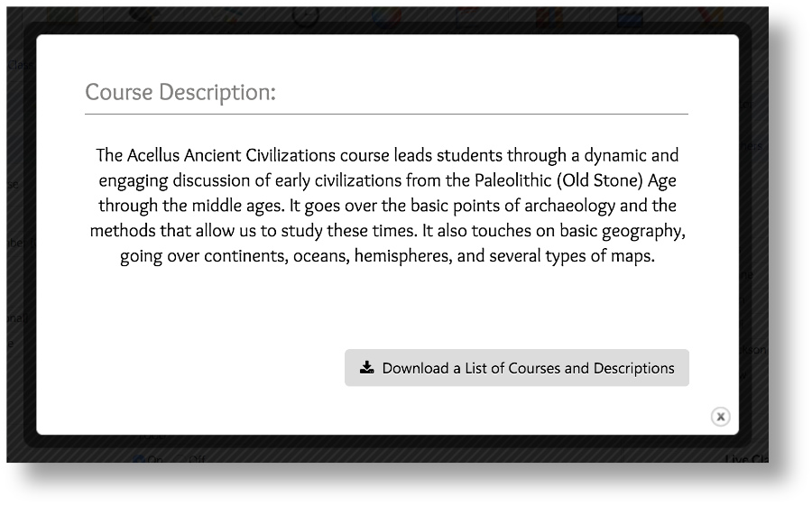
Task: Click the dimmed multicolor circle icon at top
Action: [386, 16]
